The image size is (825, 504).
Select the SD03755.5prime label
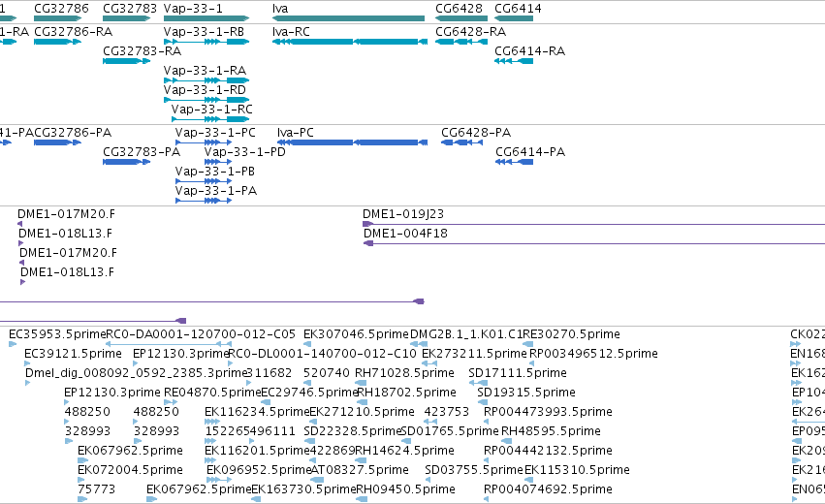[x=474, y=471]
